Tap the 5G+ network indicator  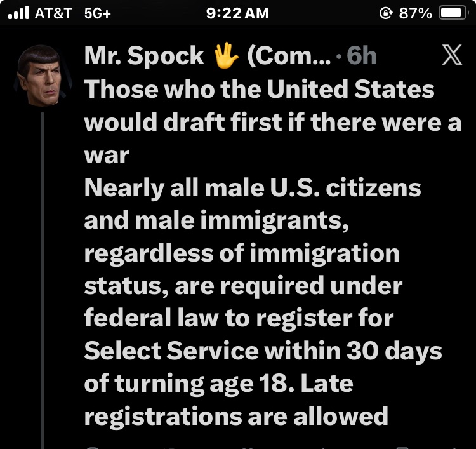[x=97, y=13]
